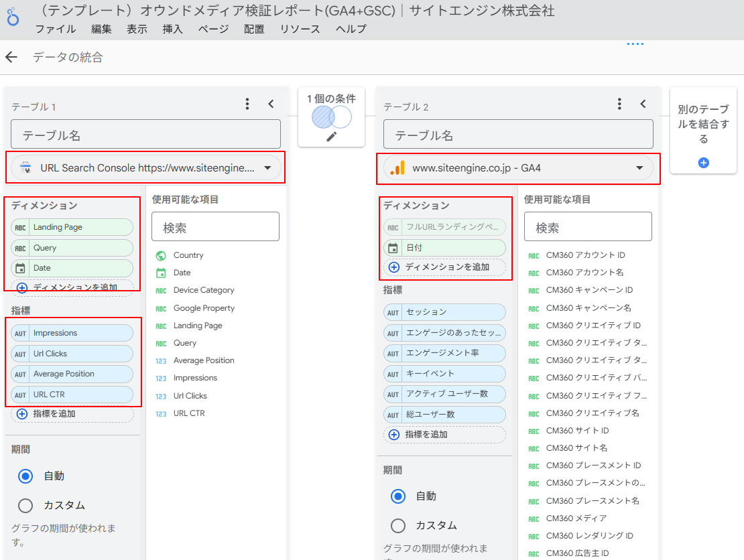
Task: Open the リソース menu
Action: tap(300, 29)
